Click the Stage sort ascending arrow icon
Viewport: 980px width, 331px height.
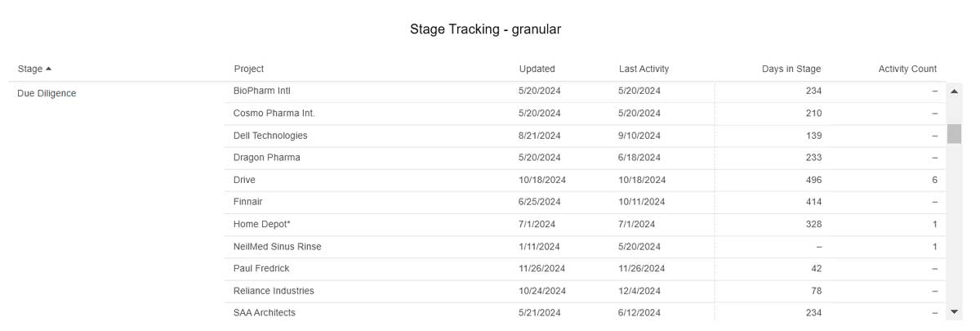tap(49, 69)
